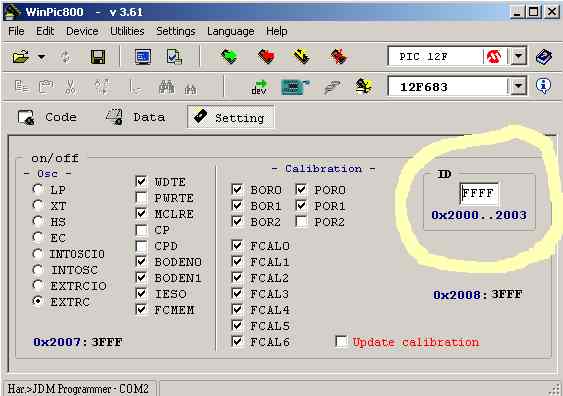Click the '0x2007: 3FFF' config word text
The width and height of the screenshot is (563, 396).
[78, 342]
